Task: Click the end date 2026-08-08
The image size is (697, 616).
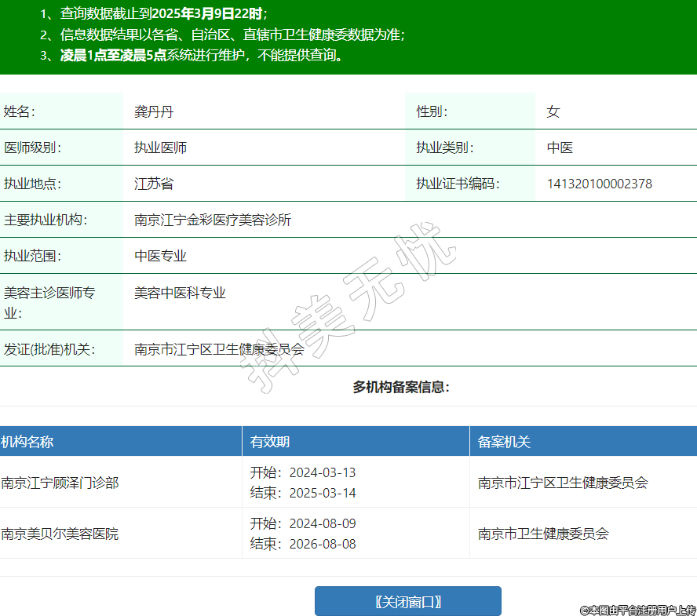Action: coord(322,544)
